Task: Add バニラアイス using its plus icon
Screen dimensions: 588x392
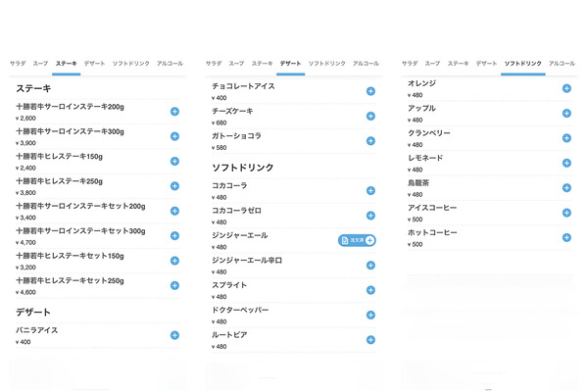Action: click(x=174, y=335)
